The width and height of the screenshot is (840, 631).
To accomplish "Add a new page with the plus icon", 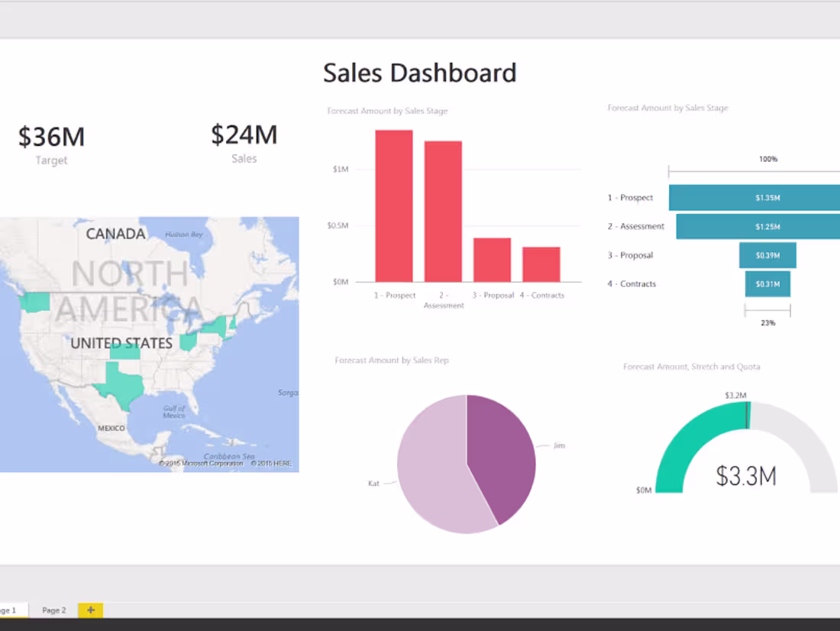I will [90, 610].
